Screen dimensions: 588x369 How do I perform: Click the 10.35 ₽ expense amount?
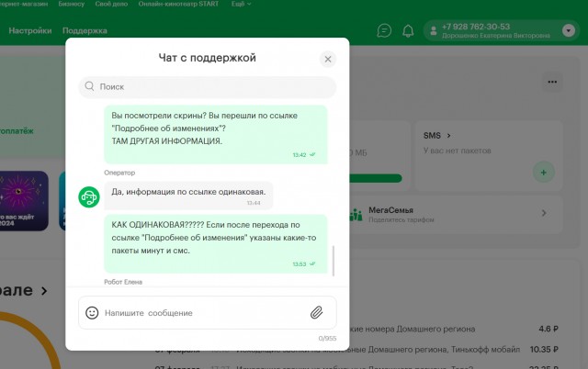544,349
